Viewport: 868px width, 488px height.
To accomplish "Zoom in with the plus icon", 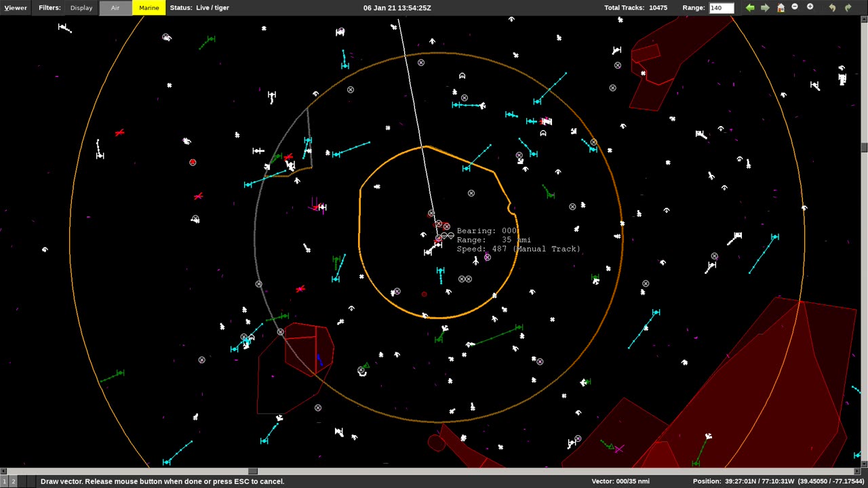I will 810,7.
